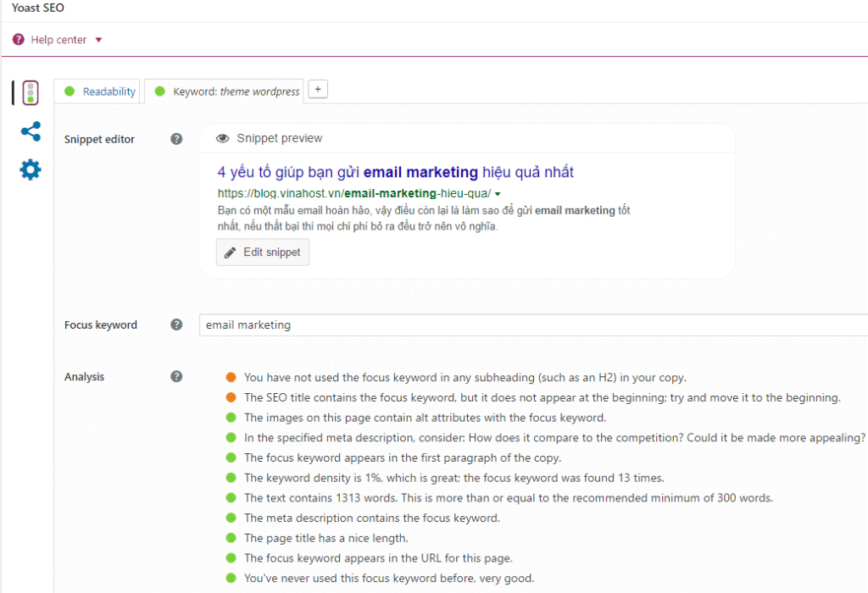Click the help icon beside Focus keyword
Screen dimensions: 868x593
tap(176, 324)
